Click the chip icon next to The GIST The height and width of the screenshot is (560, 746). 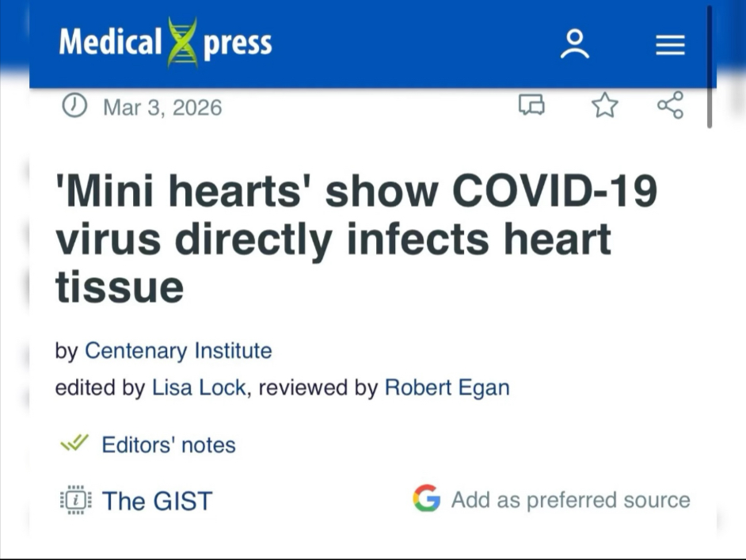[76, 500]
